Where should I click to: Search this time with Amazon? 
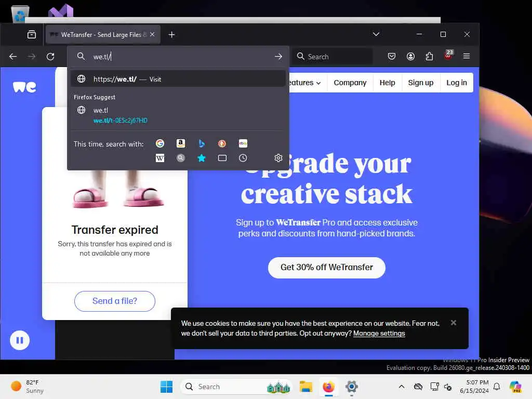(x=181, y=143)
